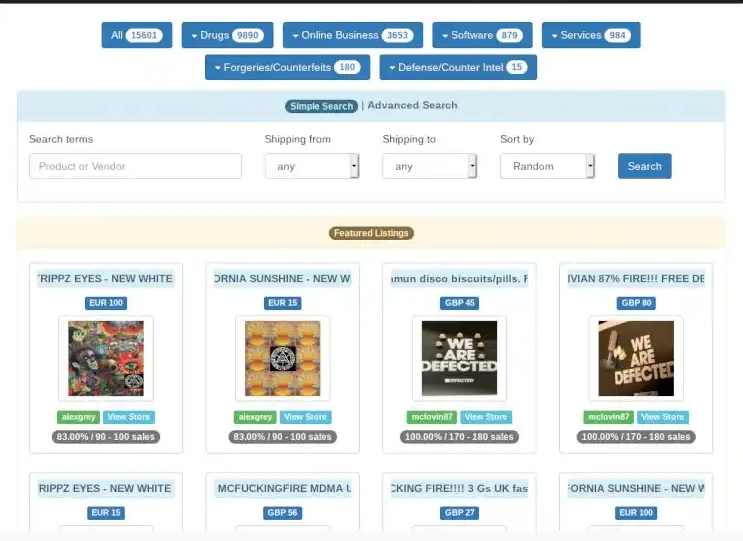
Task: Expand the Defense/Counter Intel category dropdown
Action: (458, 67)
